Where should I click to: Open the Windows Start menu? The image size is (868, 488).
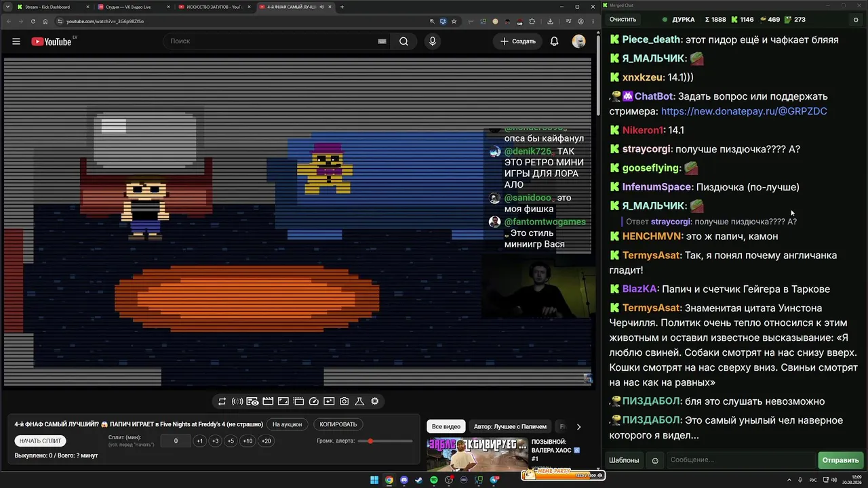coord(374,481)
